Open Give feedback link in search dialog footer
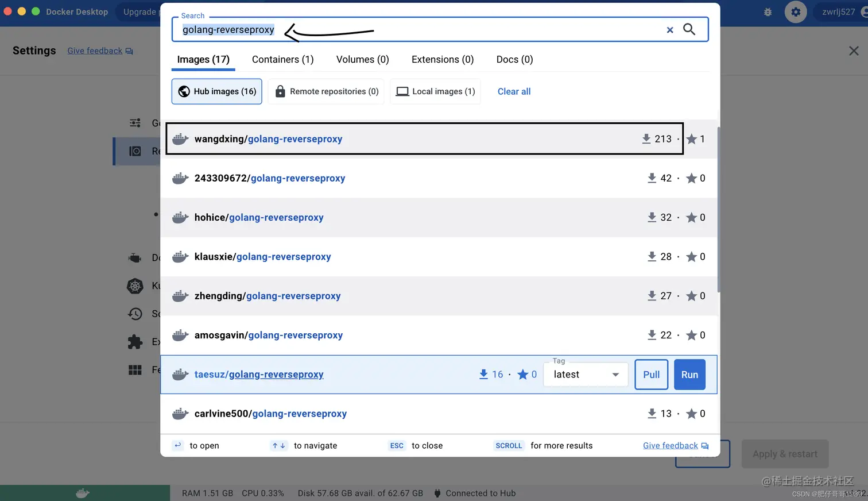 (676, 446)
